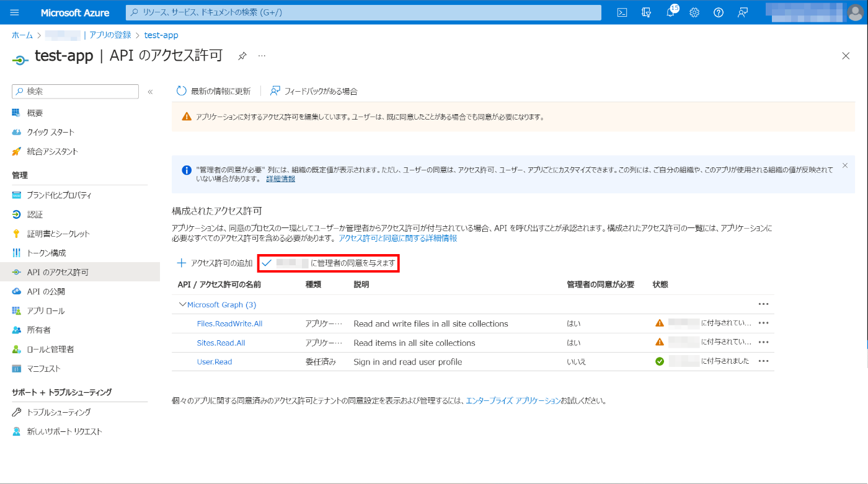Go to ホーム breadcrumb

point(22,35)
